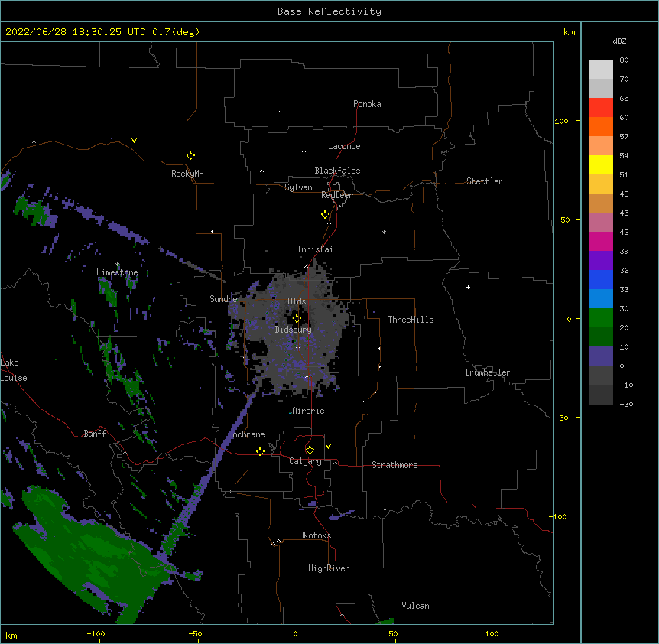The width and height of the screenshot is (659, 644).
Task: Click 50 tick on the bottom axis
Action: (x=393, y=634)
